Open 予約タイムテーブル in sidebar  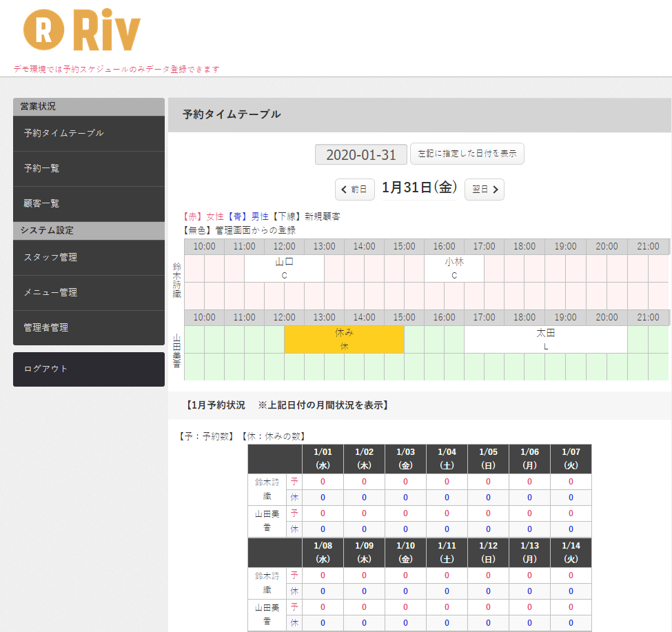click(89, 133)
